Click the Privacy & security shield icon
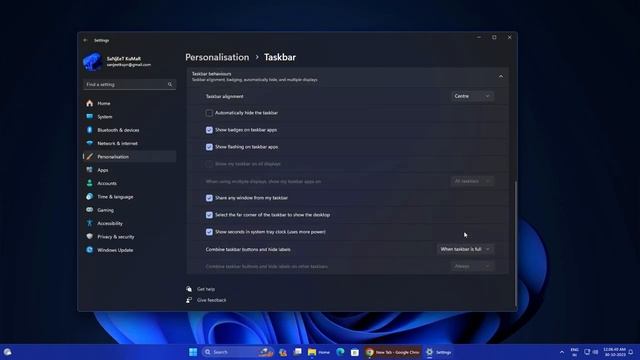The width and height of the screenshot is (640, 360). (89, 236)
